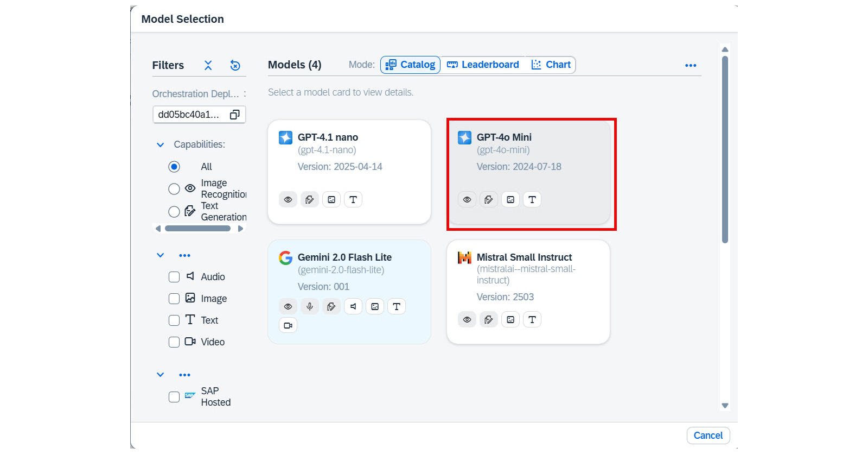
Task: Click the speaker icon on Gemini card
Action: pyautogui.click(x=353, y=307)
